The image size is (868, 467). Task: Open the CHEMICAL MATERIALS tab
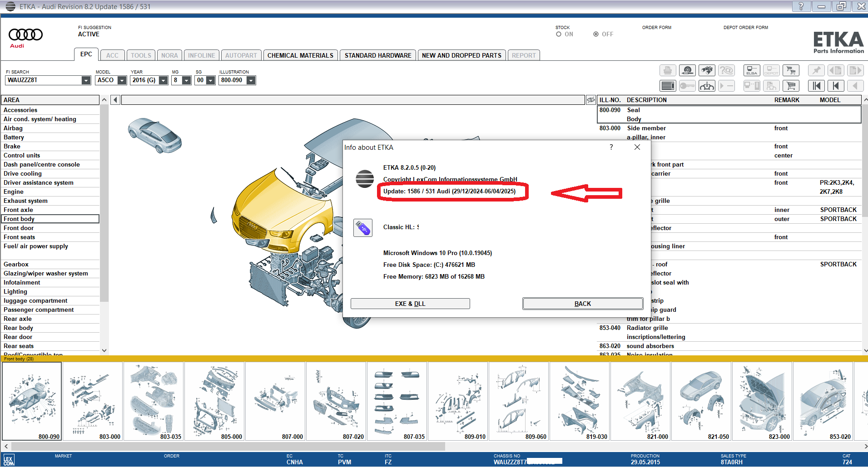point(300,55)
